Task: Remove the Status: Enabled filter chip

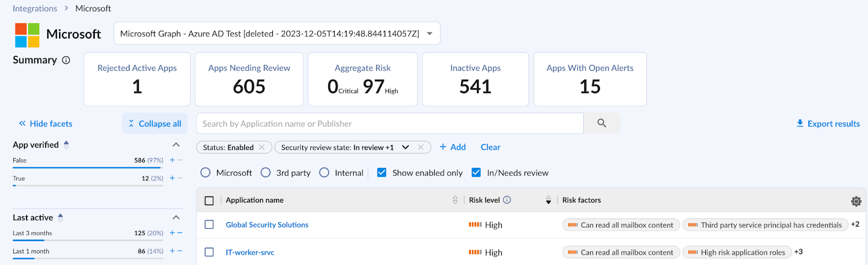Action: (x=262, y=147)
